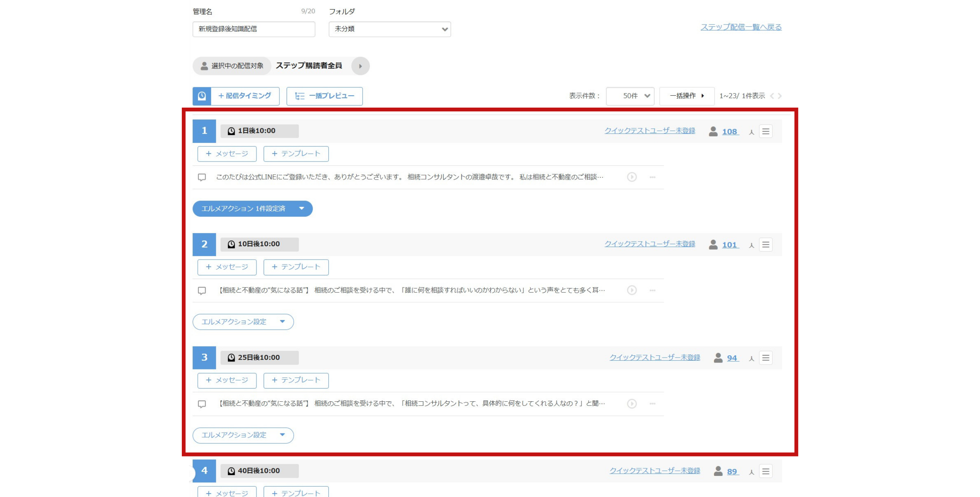Open the 表示件数 50件 dropdown
980x497 pixels.
(630, 96)
